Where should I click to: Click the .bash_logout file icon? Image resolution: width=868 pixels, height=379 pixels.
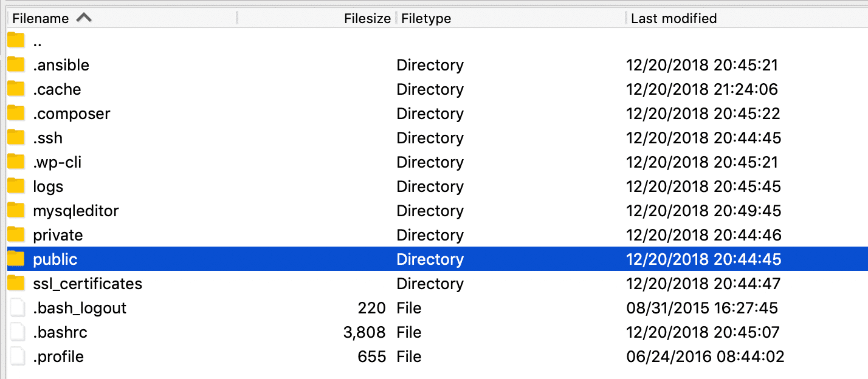point(16,307)
